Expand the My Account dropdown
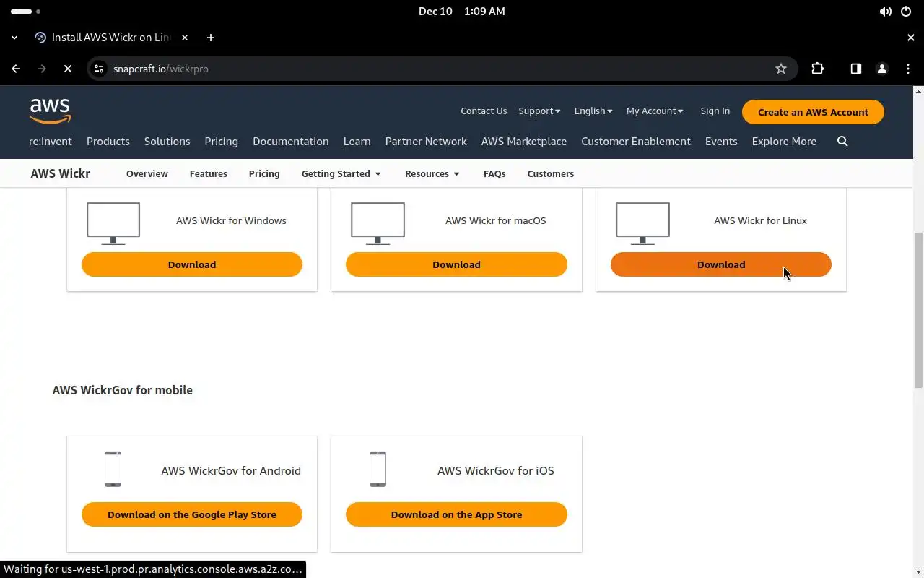Viewport: 924px width, 578px height. pyautogui.click(x=655, y=111)
